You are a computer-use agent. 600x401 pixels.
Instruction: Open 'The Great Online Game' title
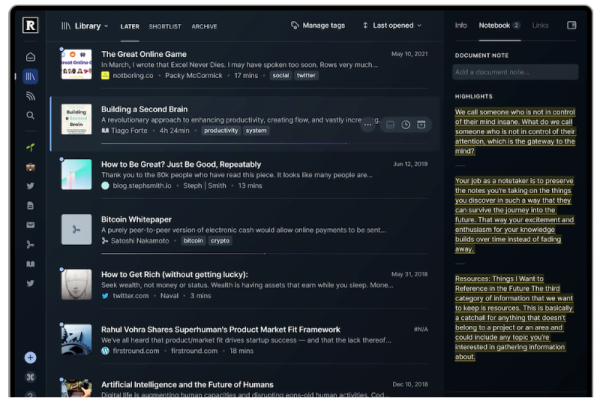pos(144,54)
